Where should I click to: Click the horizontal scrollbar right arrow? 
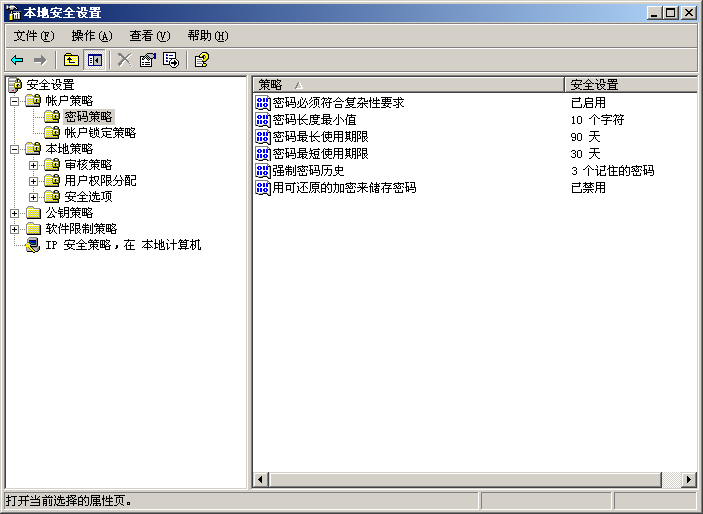(x=689, y=479)
